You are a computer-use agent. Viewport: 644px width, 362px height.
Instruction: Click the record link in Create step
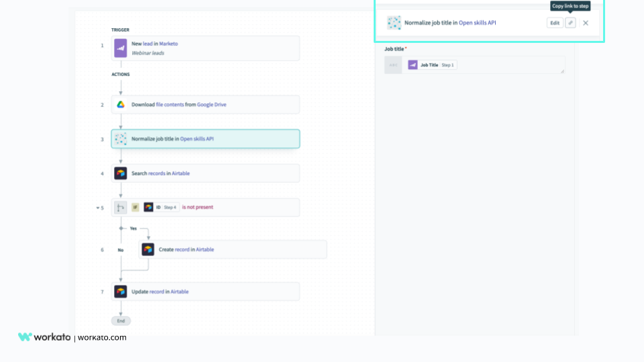point(182,249)
